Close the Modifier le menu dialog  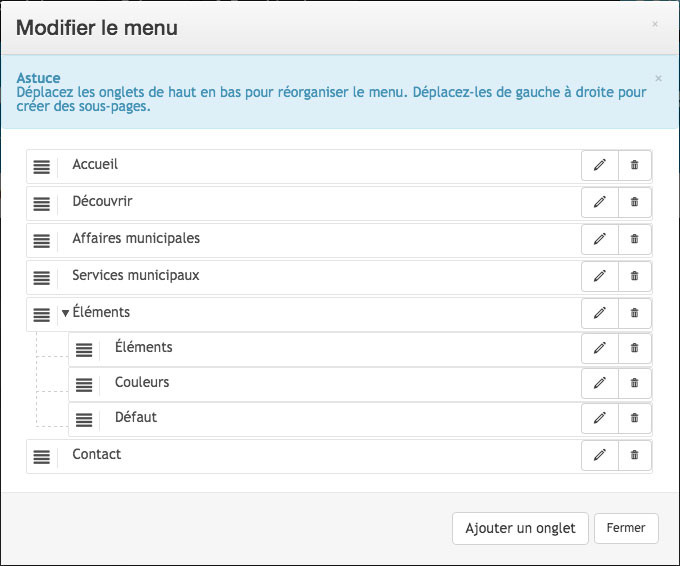(x=655, y=24)
